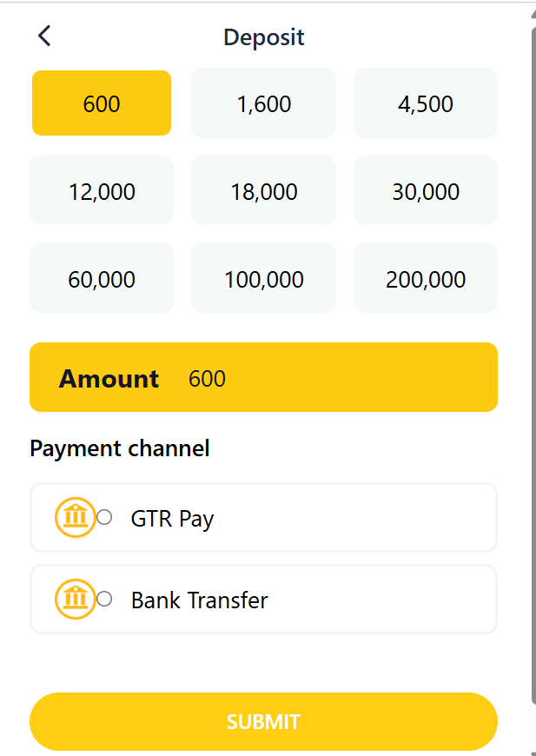
Task: Click the Bank Transfer label text
Action: point(199,600)
